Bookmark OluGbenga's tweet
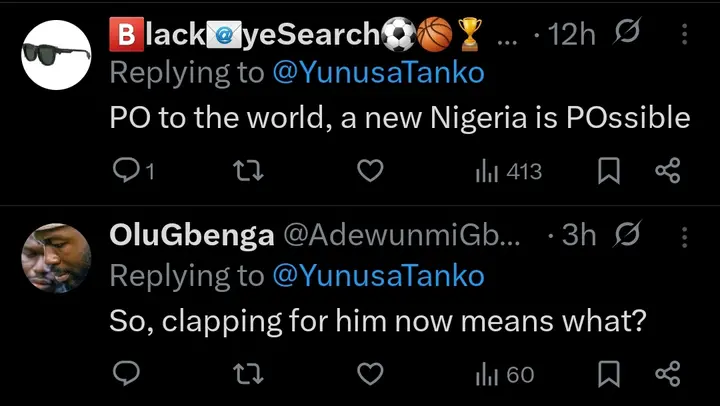Image resolution: width=720 pixels, height=406 pixels. pos(607,374)
